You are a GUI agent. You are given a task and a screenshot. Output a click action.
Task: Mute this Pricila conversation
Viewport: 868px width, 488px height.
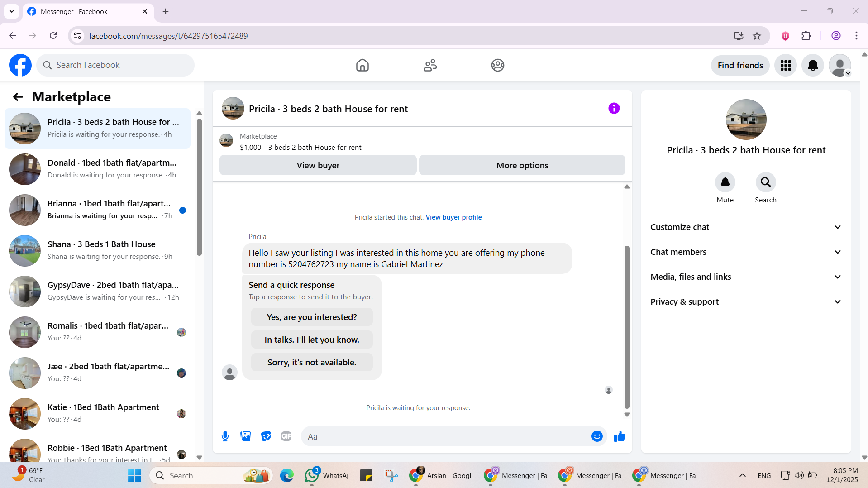pyautogui.click(x=725, y=182)
